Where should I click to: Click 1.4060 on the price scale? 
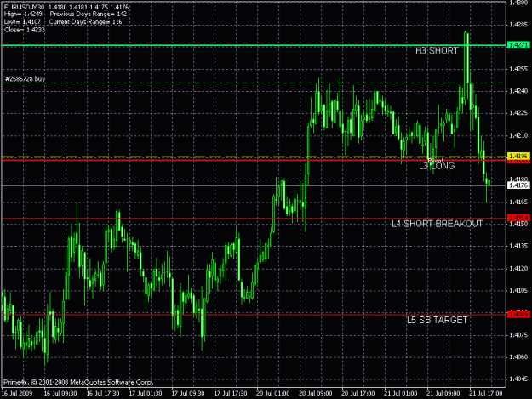pos(518,357)
